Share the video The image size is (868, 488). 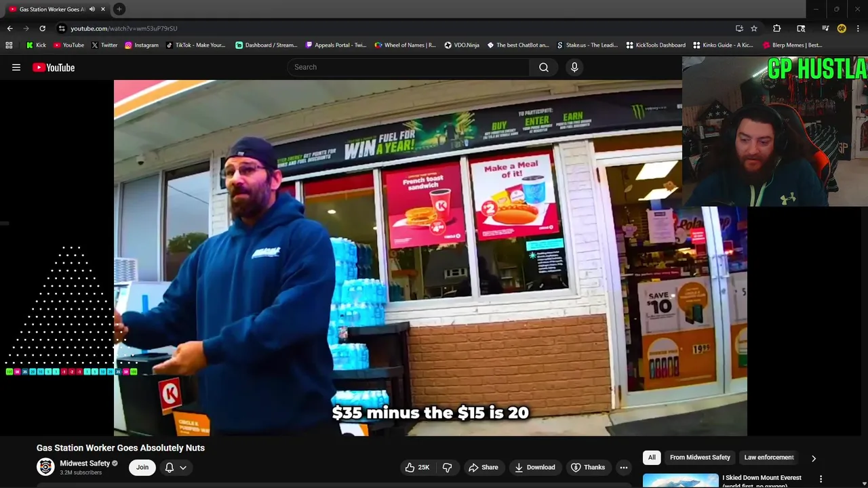483,467
